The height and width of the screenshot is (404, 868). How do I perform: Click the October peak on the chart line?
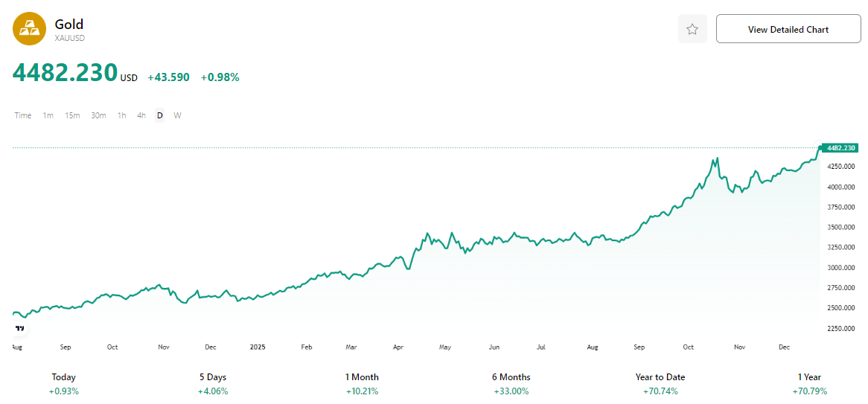coord(716,158)
